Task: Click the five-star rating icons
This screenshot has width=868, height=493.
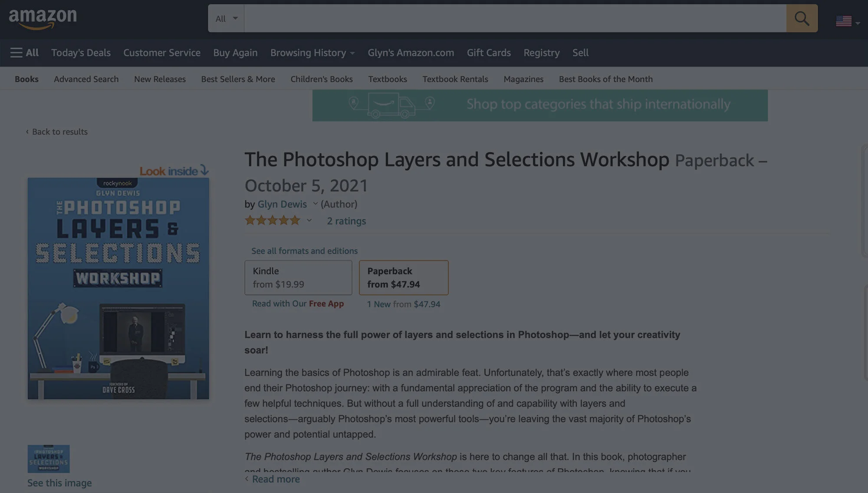Action: coord(272,221)
